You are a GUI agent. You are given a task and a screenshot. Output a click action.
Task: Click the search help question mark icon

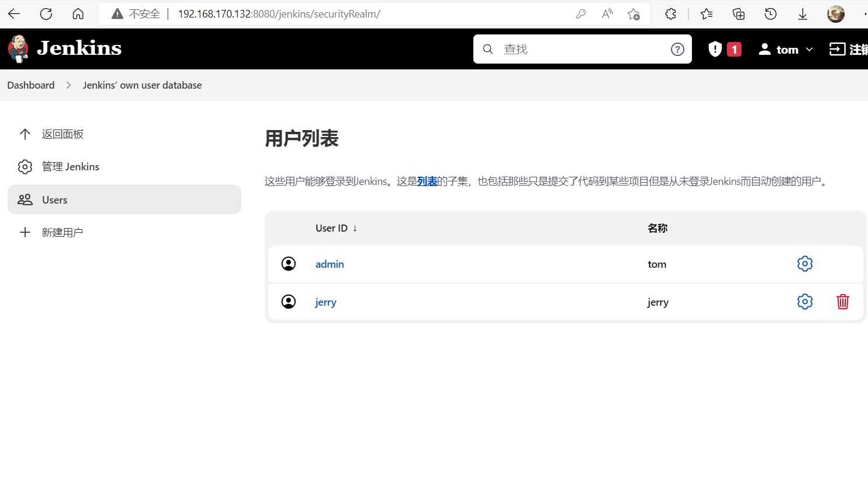coord(677,49)
